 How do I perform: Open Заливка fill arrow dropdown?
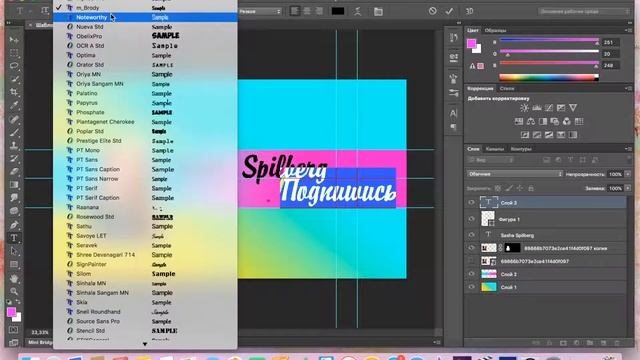[x=628, y=188]
